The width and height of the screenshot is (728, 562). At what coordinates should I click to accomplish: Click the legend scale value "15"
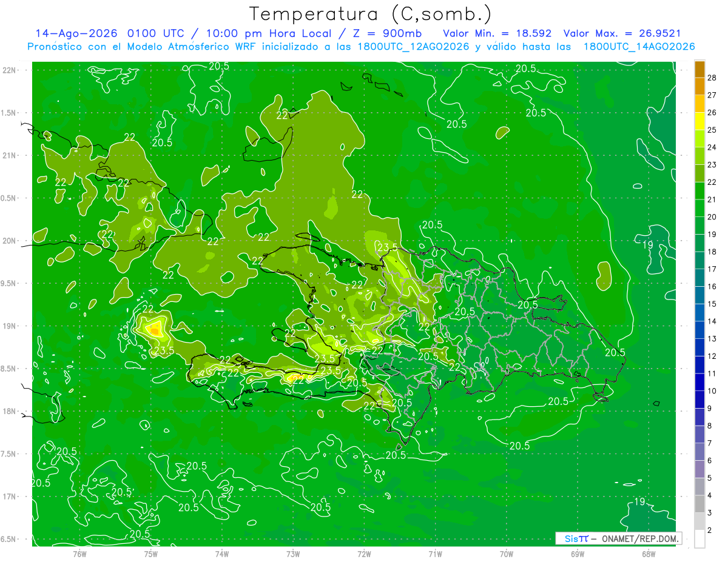(712, 304)
